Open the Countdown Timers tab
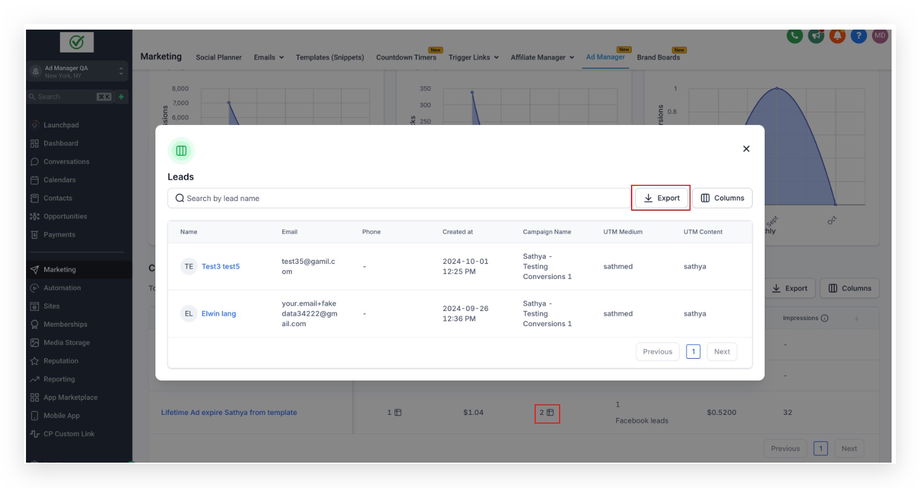The image size is (920, 488). 406,57
